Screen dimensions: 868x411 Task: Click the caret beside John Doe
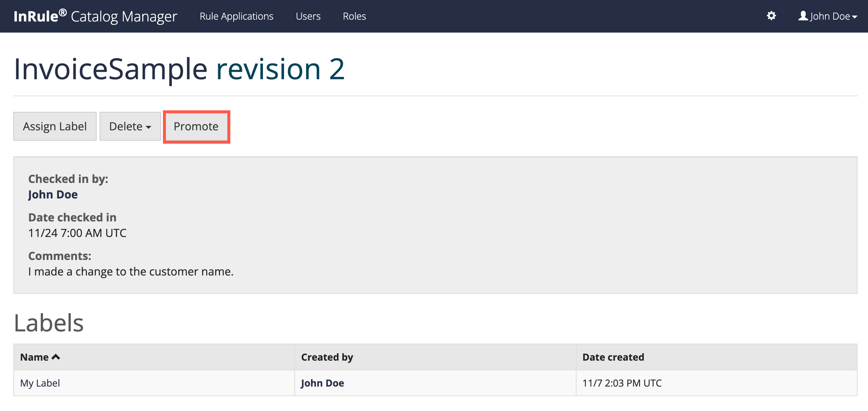click(855, 17)
